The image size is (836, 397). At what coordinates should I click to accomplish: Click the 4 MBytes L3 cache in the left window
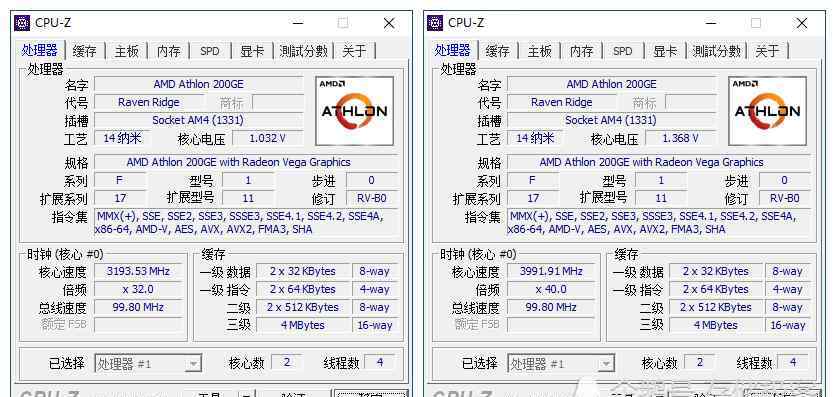[x=303, y=325]
